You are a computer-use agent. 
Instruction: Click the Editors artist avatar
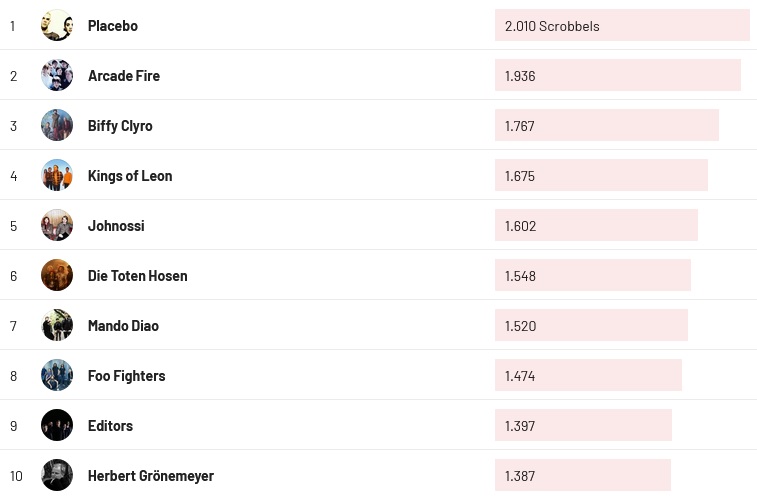click(57, 425)
